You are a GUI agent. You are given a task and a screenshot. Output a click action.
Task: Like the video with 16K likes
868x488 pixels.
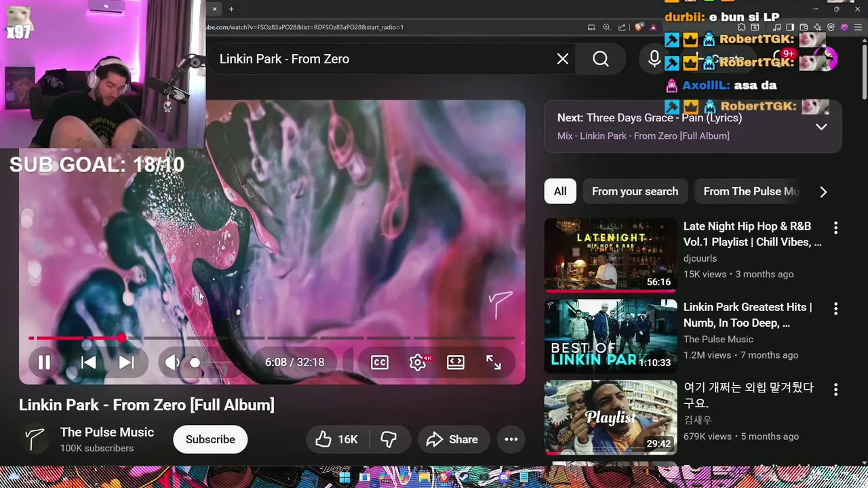pyautogui.click(x=336, y=439)
